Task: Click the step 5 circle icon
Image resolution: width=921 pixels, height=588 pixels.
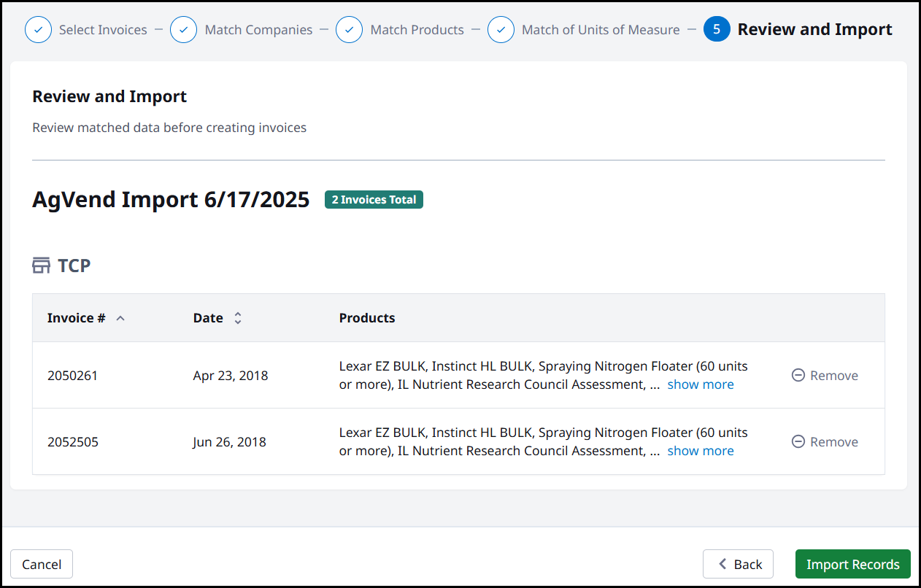Action: pos(717,30)
